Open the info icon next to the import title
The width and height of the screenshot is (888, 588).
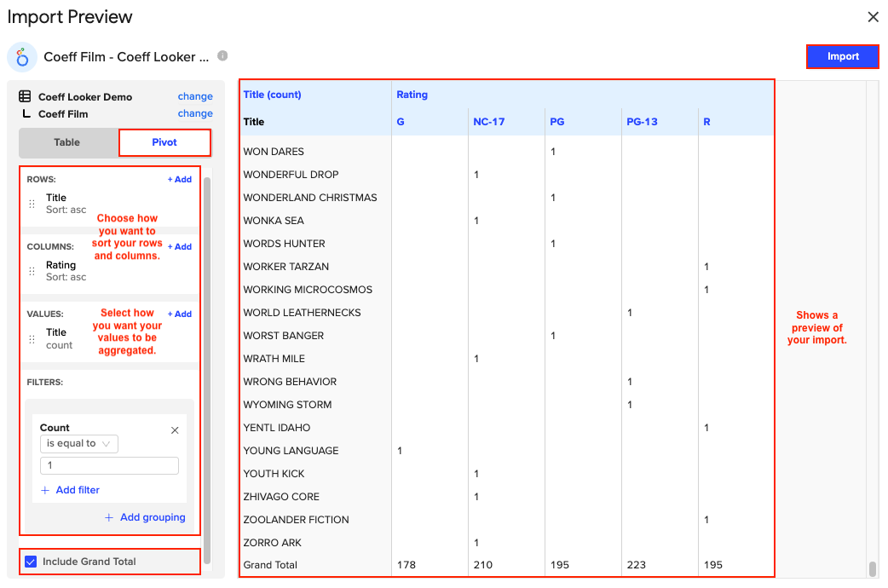point(222,56)
